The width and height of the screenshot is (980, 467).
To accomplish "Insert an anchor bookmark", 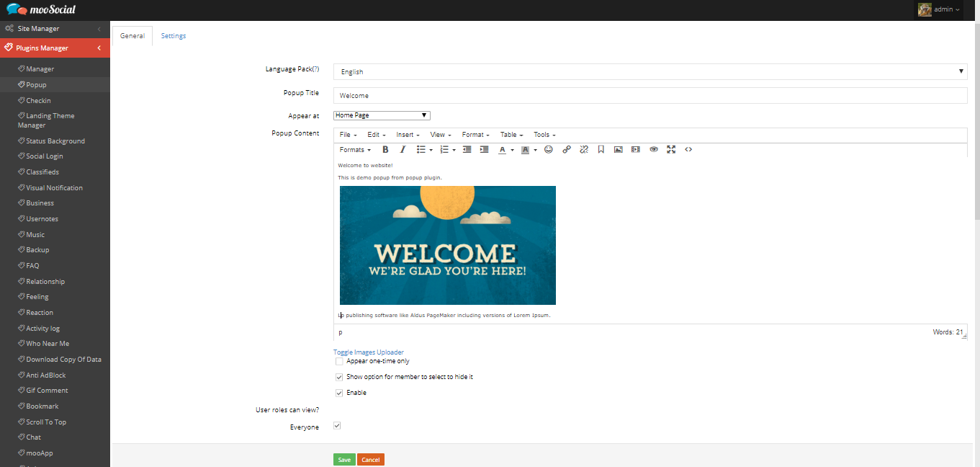I will pyautogui.click(x=601, y=150).
